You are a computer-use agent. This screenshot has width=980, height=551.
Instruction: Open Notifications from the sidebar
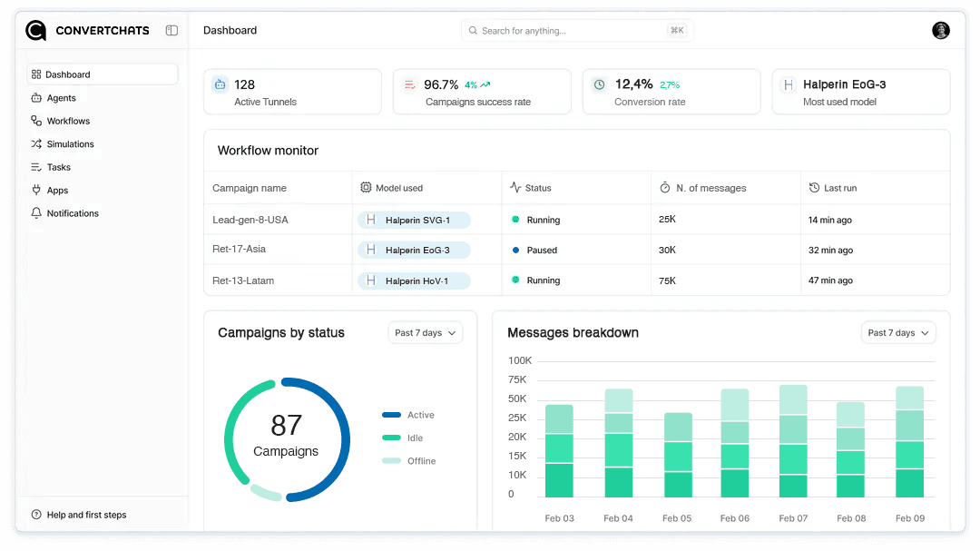coord(73,213)
